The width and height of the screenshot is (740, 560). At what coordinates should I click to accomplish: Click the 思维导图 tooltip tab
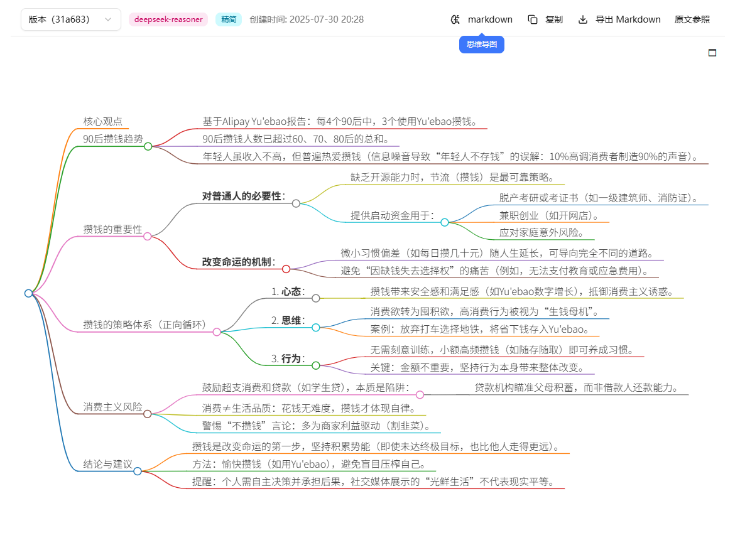(481, 45)
